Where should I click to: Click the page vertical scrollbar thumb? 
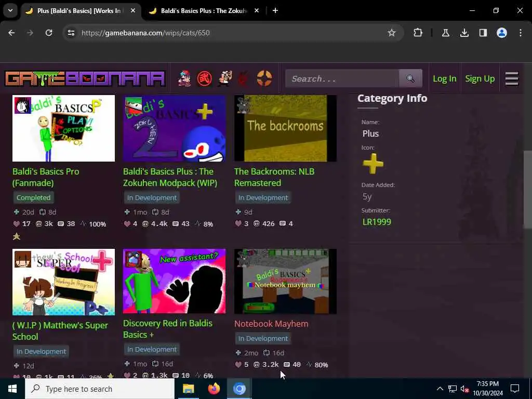click(x=528, y=190)
